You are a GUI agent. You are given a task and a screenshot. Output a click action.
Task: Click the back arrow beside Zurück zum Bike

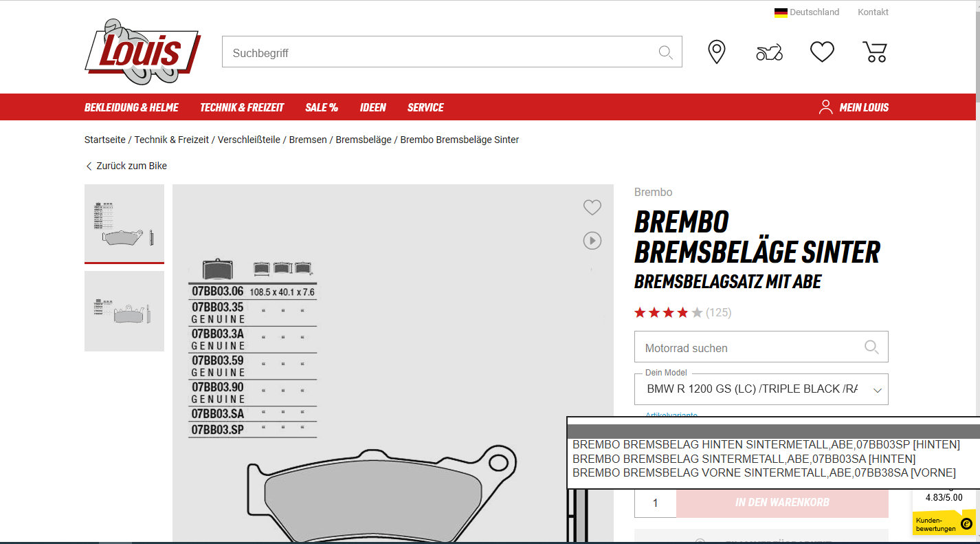89,166
